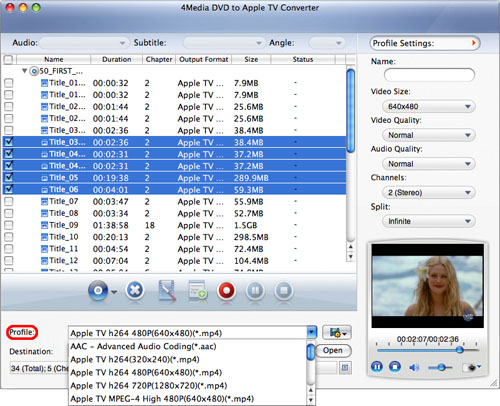Screen dimensions: 500x406
Task: Click the add profile icon
Action: [x=197, y=290]
